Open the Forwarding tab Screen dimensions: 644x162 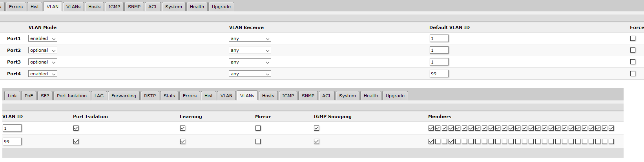(124, 96)
